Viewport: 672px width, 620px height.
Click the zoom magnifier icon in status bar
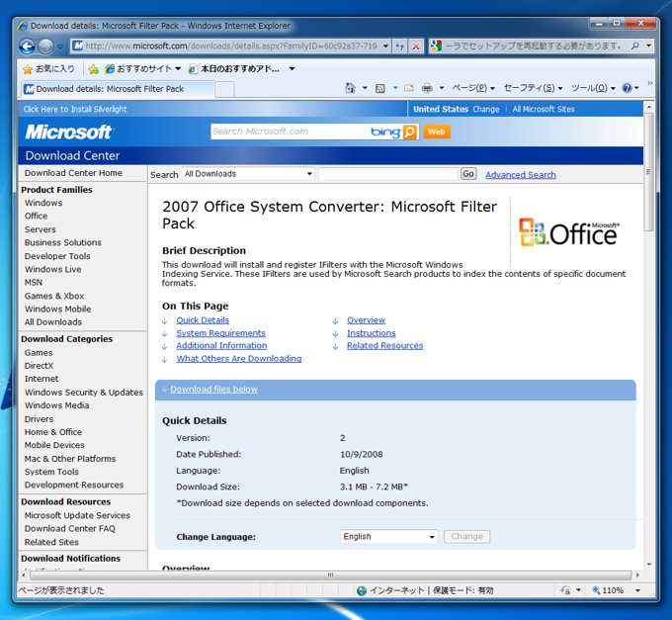pos(596,590)
